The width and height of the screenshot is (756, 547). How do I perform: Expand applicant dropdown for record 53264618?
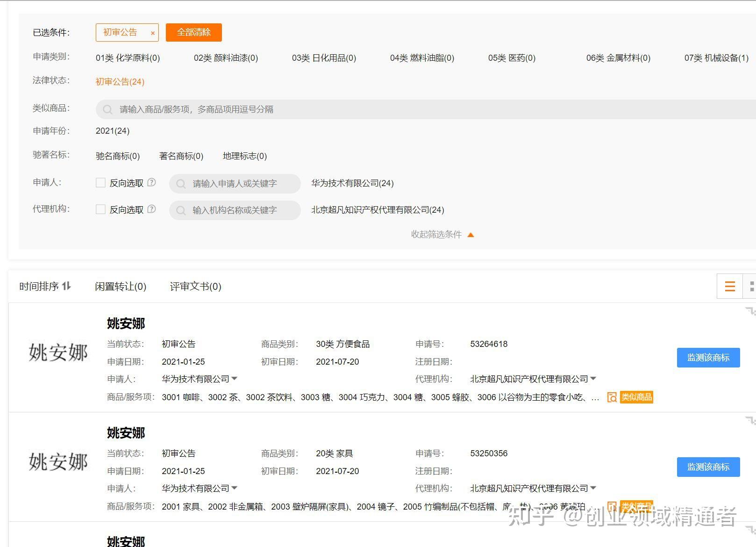[x=235, y=379]
